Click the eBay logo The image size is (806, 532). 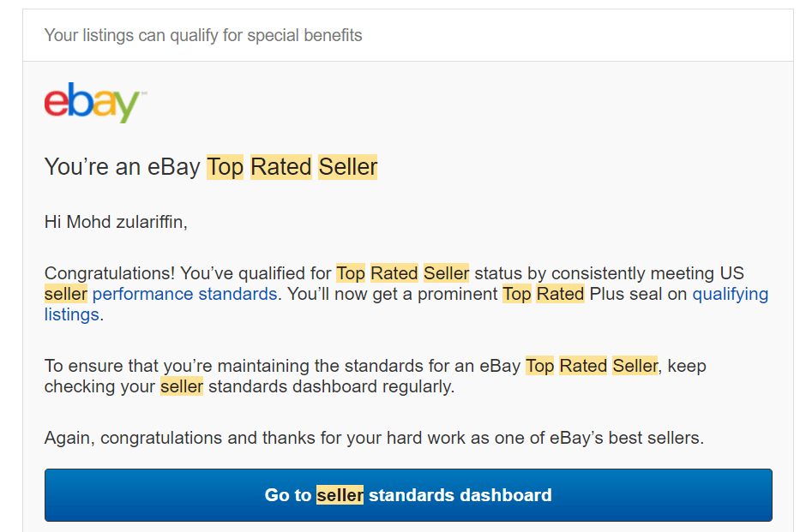point(94,102)
